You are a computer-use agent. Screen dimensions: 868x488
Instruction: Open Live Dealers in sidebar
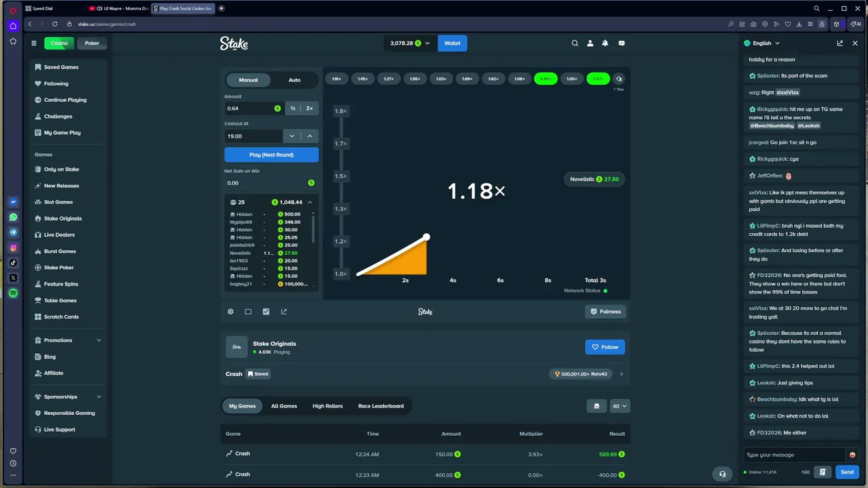tap(60, 235)
